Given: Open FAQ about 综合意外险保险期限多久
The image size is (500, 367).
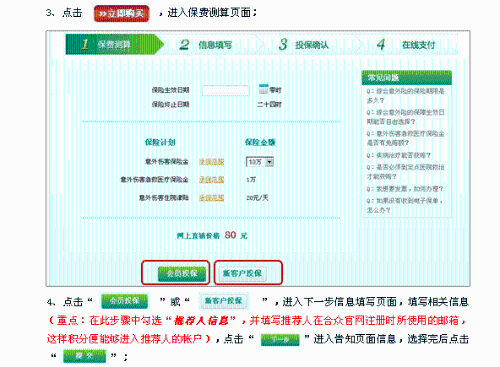Looking at the screenshot, I should tap(405, 96).
